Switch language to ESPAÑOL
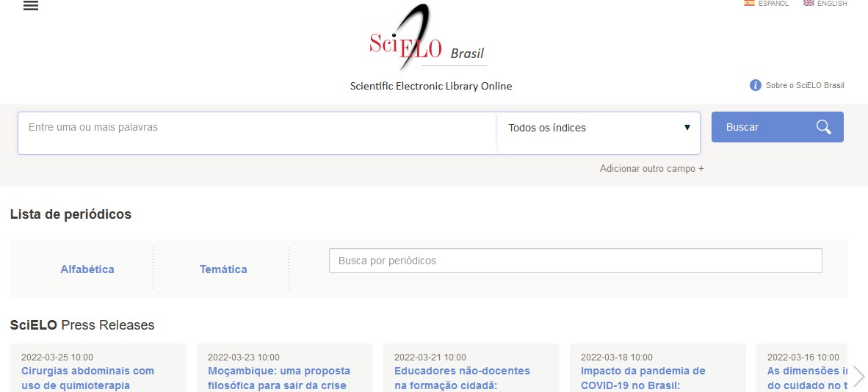The image size is (868, 392). coord(773,4)
